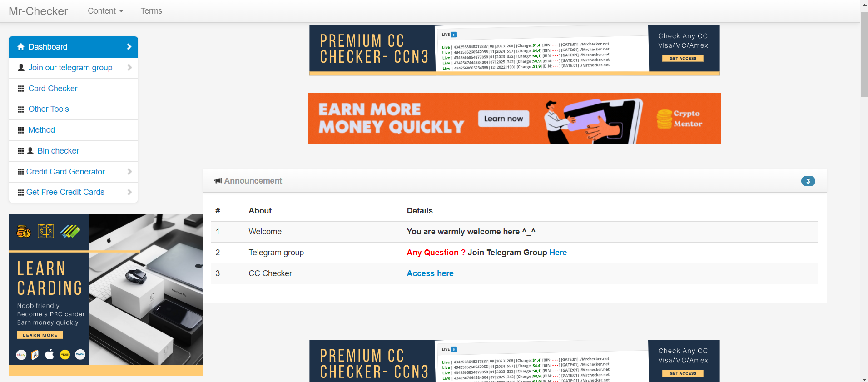Click the PayPal icon in the Learn Carding banner
The width and height of the screenshot is (868, 382).
pyautogui.click(x=80, y=354)
